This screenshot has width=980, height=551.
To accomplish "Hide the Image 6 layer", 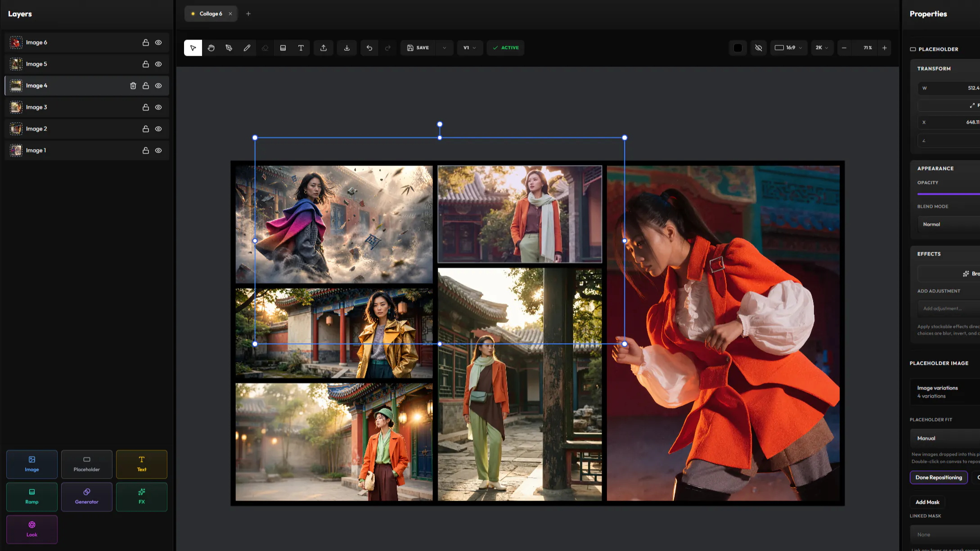I will click(158, 42).
